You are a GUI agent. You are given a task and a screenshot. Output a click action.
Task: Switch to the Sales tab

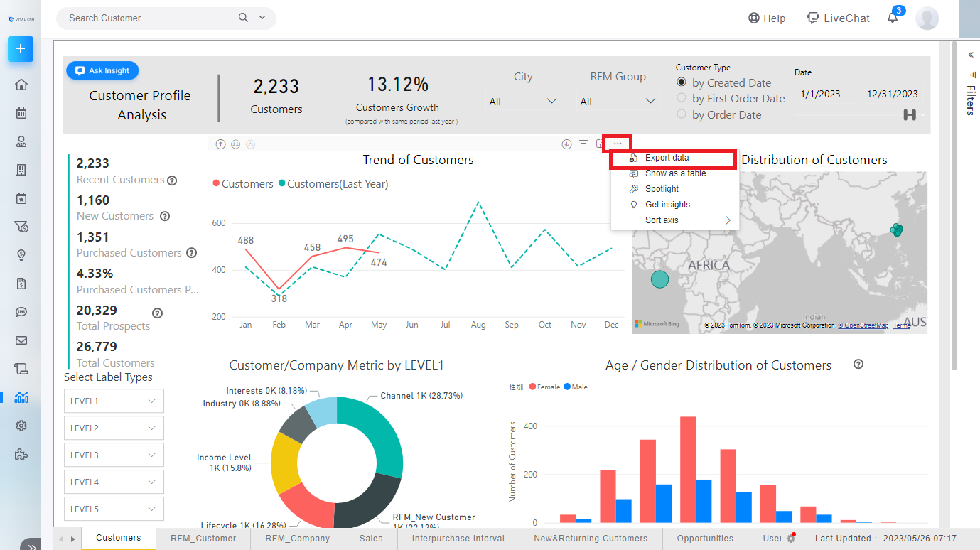tap(371, 539)
